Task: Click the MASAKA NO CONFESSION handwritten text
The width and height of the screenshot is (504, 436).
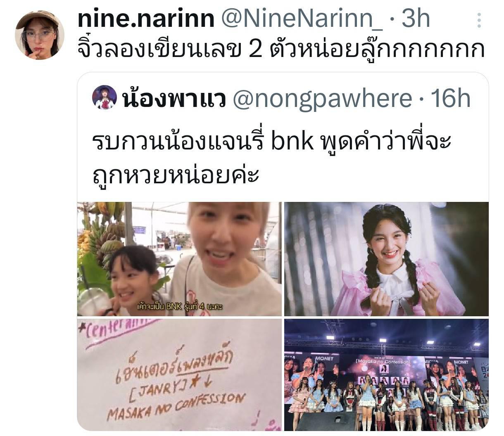Action: tap(176, 407)
